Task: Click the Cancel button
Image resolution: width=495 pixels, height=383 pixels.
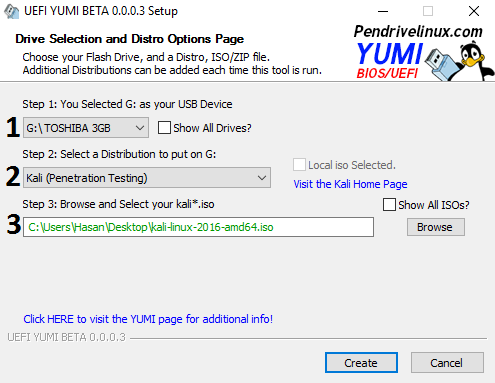Action: point(447,363)
